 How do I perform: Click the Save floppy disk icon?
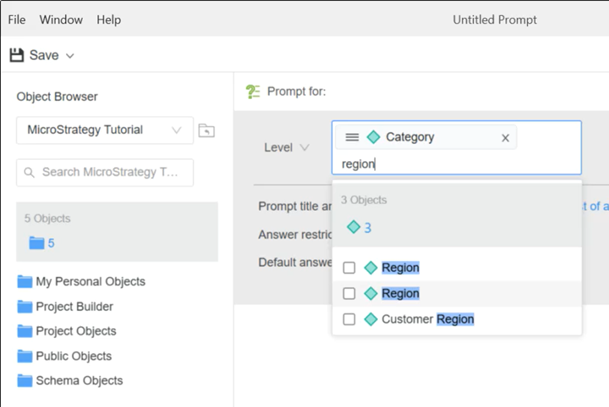pyautogui.click(x=17, y=55)
